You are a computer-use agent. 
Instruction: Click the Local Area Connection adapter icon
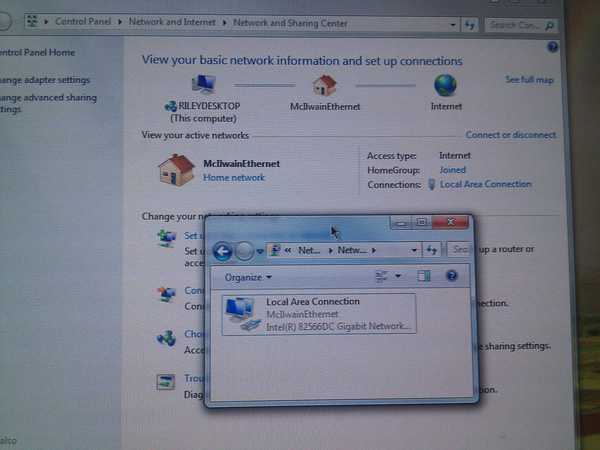coord(243,314)
